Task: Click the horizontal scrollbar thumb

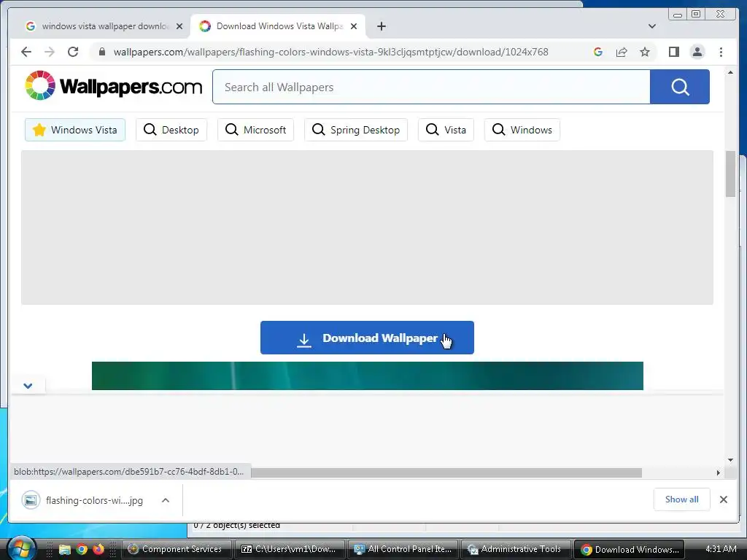Action: [x=446, y=472]
